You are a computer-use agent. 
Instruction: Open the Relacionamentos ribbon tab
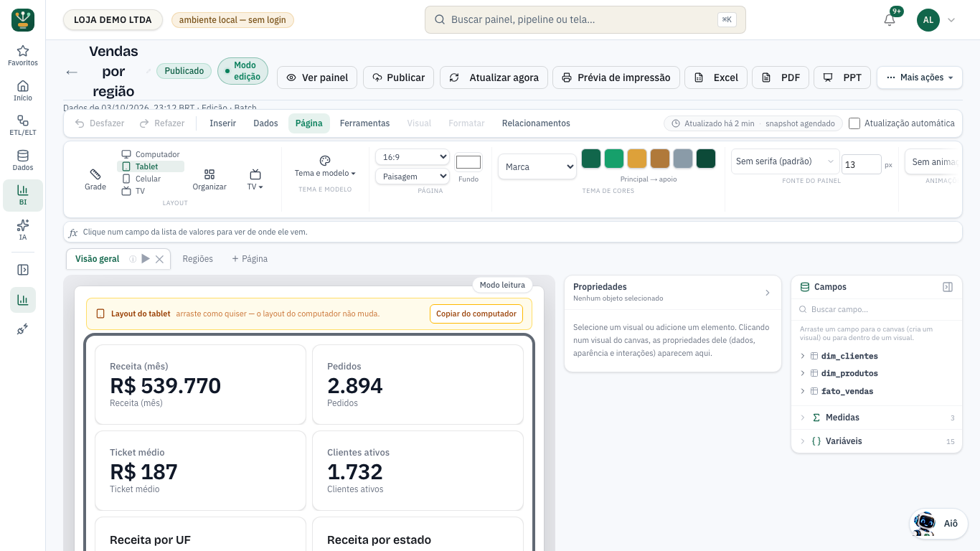coord(536,123)
